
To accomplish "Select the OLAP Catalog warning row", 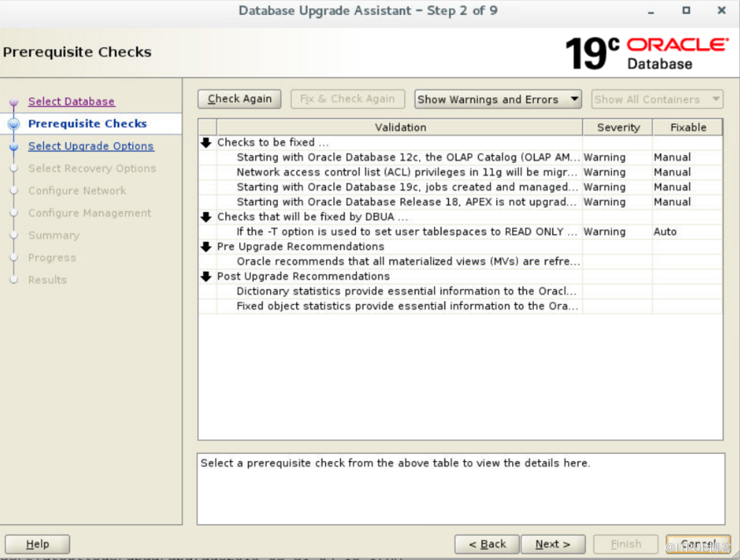I will 408,157.
